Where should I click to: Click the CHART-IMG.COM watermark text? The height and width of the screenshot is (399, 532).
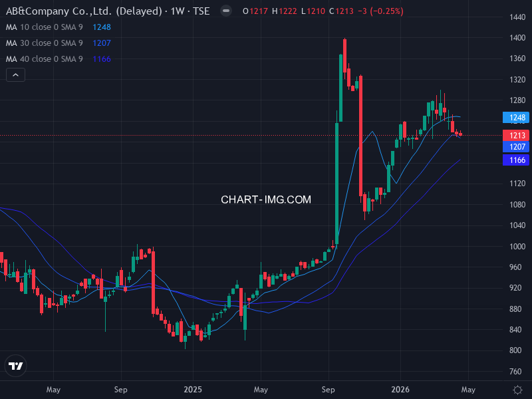click(x=266, y=199)
